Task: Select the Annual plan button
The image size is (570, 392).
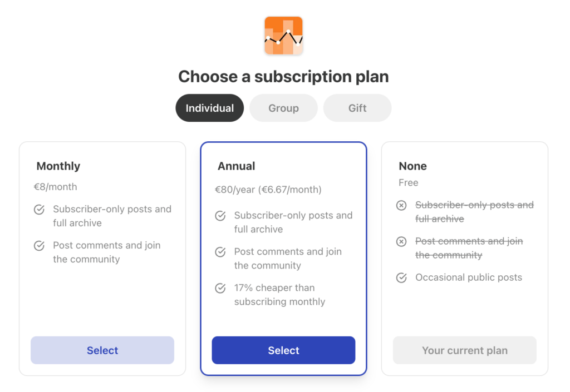Action: coord(283,350)
